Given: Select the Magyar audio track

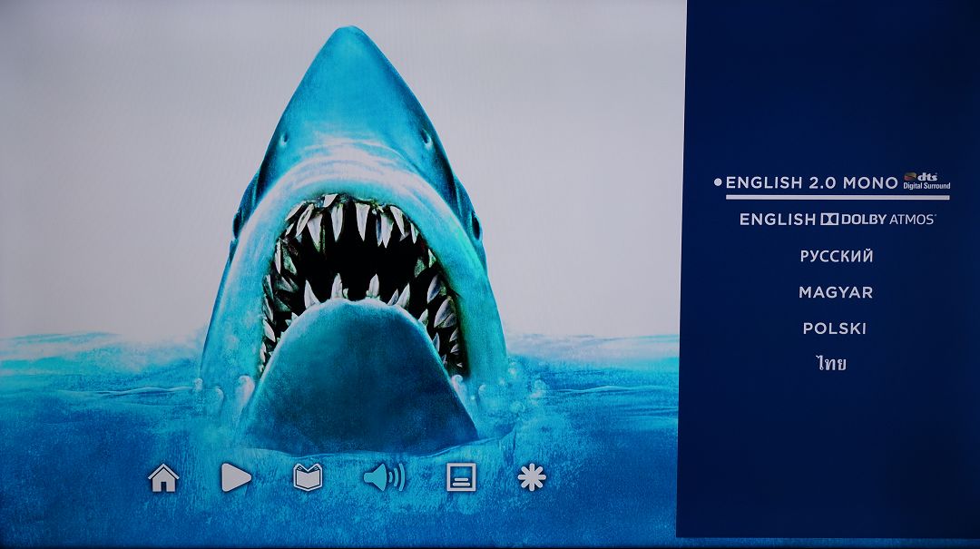Looking at the screenshot, I should 836,292.
